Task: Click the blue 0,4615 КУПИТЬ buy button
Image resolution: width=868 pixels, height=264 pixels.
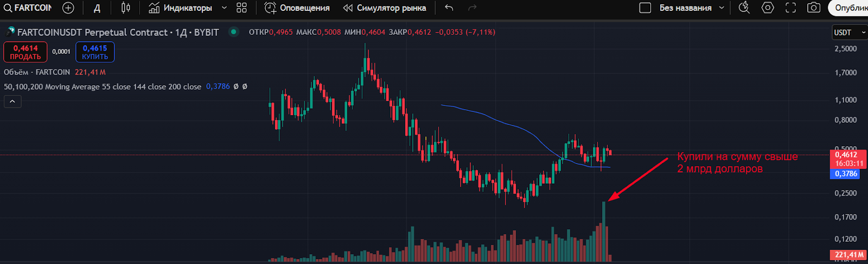Action: [x=95, y=52]
